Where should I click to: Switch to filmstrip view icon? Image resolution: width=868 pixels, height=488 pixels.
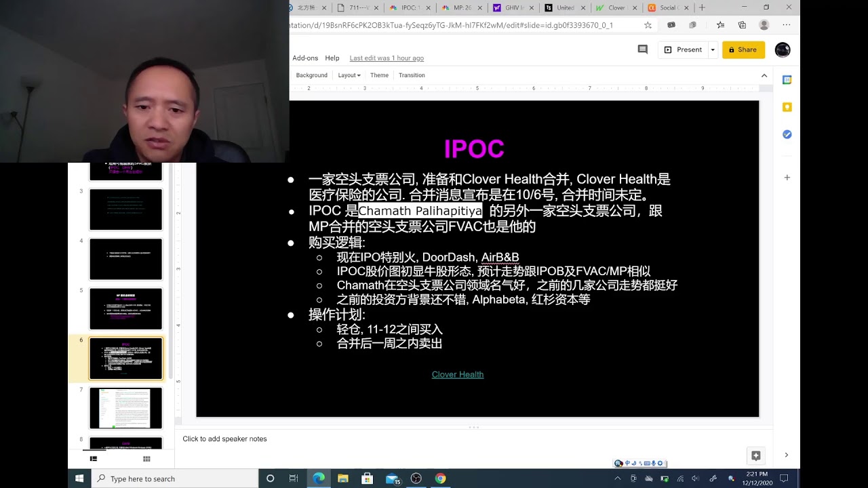coord(94,459)
